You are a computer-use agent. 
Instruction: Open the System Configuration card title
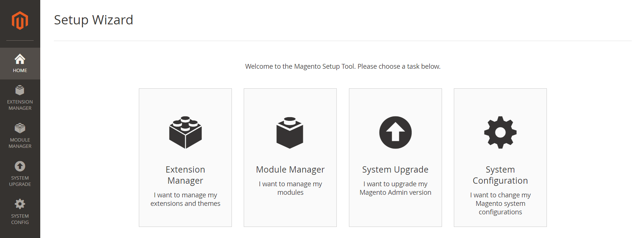pyautogui.click(x=500, y=175)
